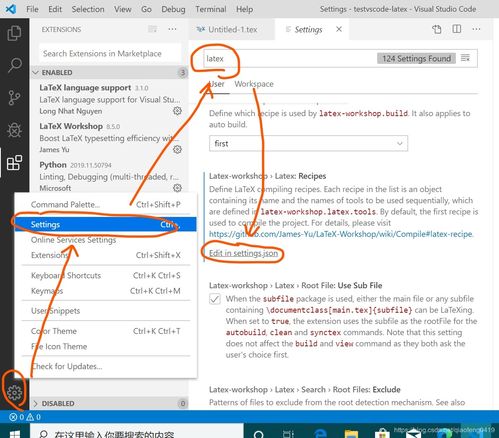
Task: Click gear icon for LaTeX language support
Action: (177, 111)
